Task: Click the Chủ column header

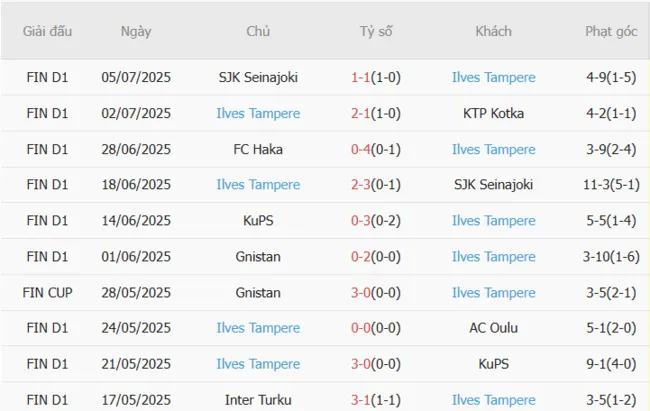Action: [258, 31]
